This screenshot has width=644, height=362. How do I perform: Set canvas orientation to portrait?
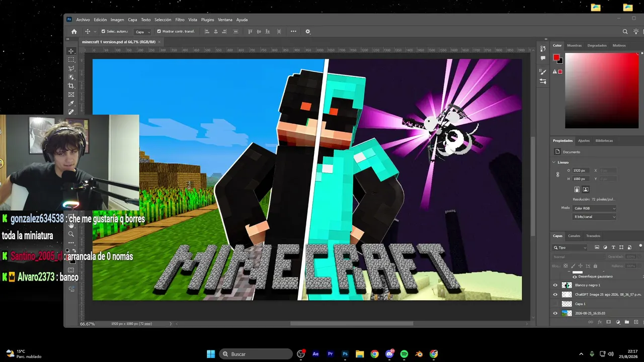click(577, 190)
